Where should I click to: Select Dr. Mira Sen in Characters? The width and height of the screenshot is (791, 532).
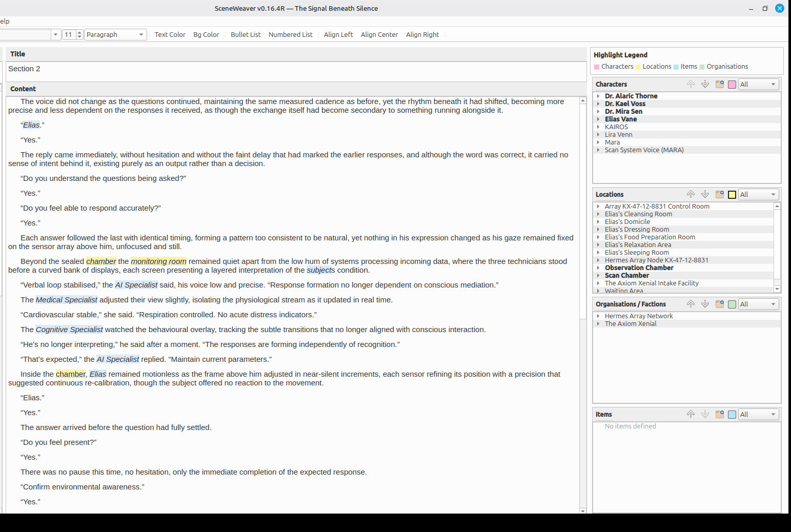pos(687,111)
